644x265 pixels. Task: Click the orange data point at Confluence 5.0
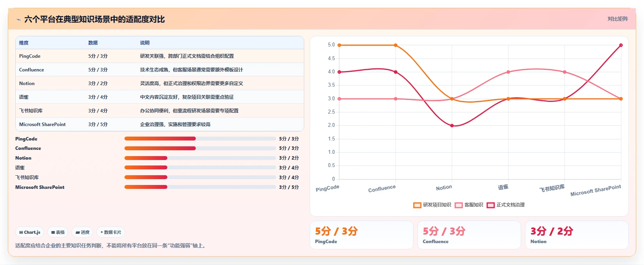point(396,45)
